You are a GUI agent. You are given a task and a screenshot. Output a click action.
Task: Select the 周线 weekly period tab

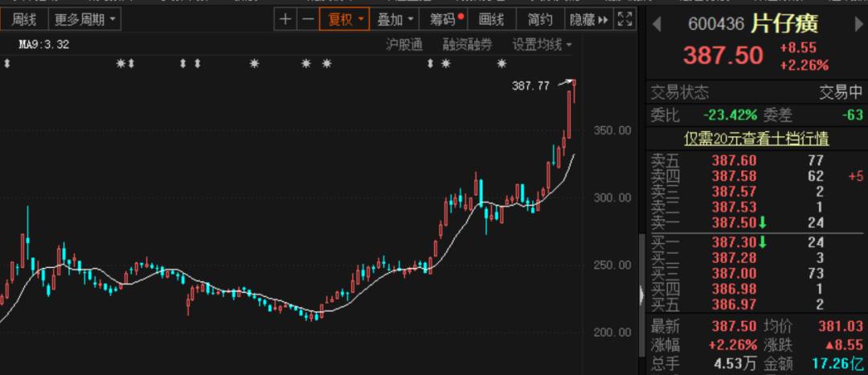point(24,19)
